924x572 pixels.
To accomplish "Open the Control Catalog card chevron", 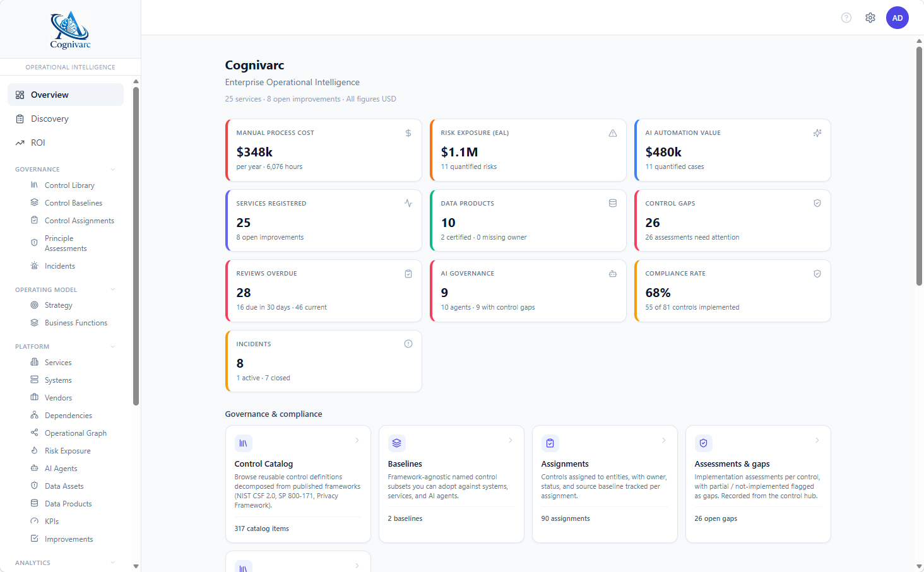I will (357, 440).
